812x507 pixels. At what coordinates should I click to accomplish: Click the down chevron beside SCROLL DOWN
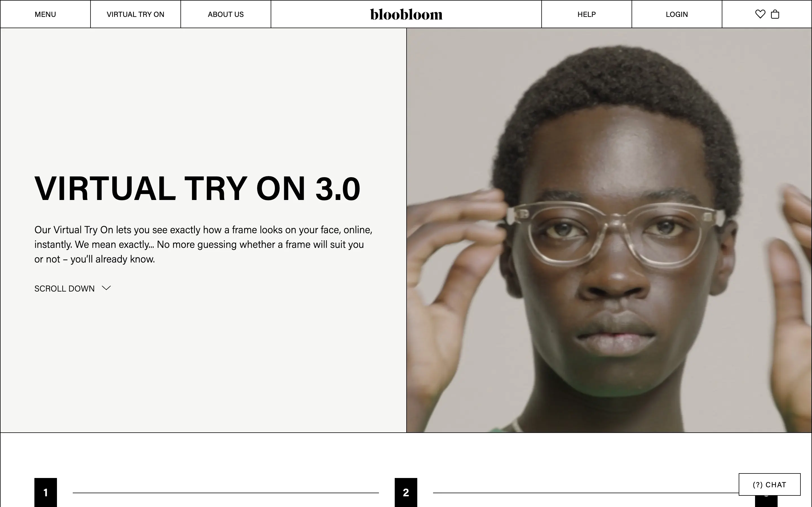tap(106, 288)
